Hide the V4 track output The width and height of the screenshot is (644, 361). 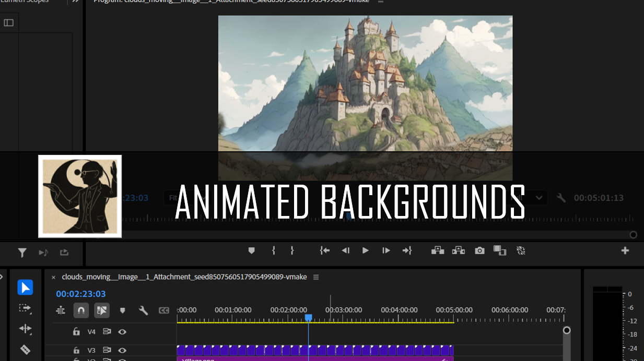click(x=122, y=331)
